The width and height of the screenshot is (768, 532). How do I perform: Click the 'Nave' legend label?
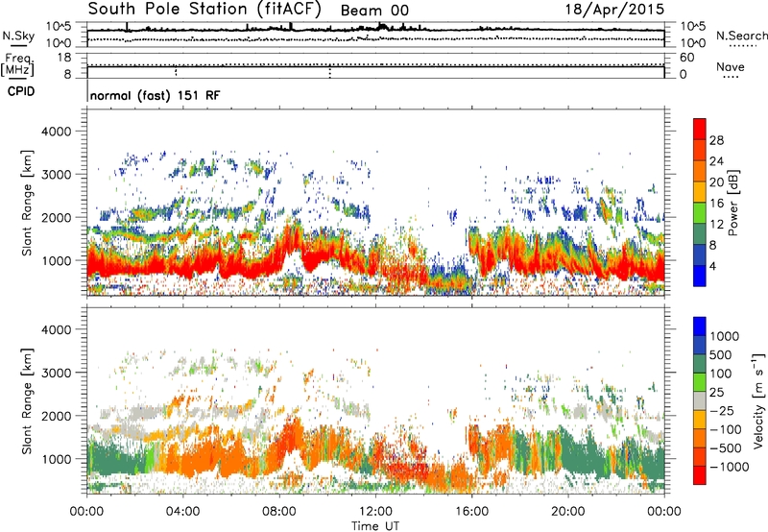coord(731,66)
